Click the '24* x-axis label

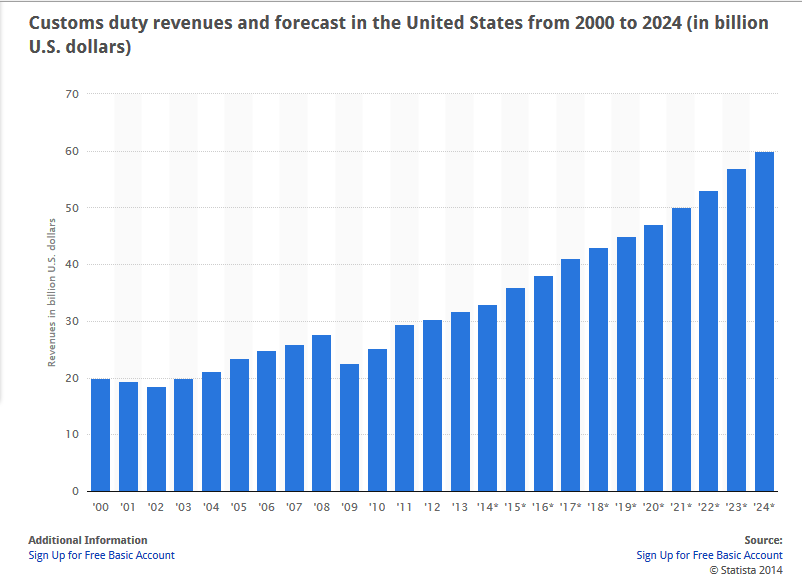(x=764, y=507)
